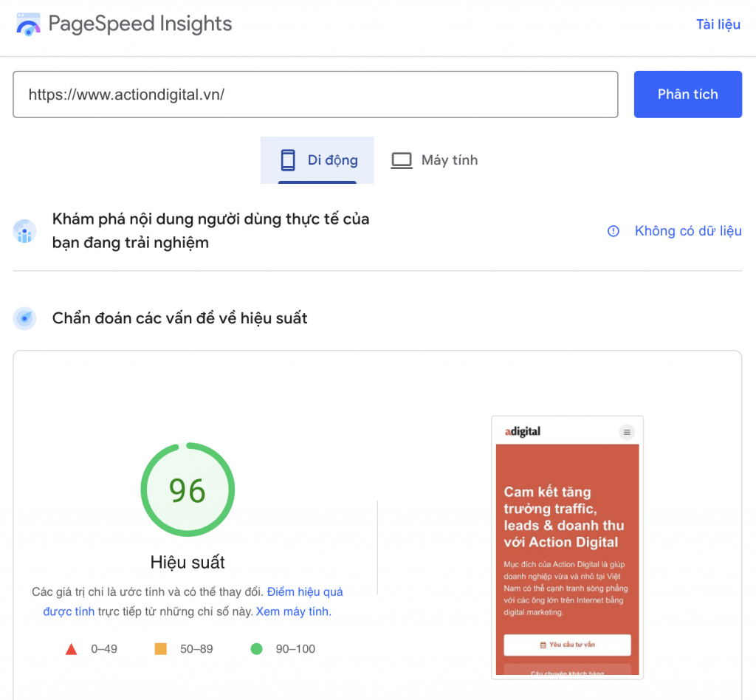Click the 0–49 range label
The width and height of the screenshot is (756, 700).
pyautogui.click(x=104, y=649)
